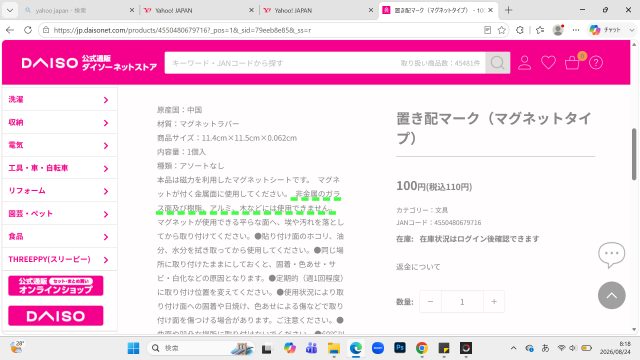Open Copilot app from taskbar
This screenshot has height=360, width=640.
289,348
